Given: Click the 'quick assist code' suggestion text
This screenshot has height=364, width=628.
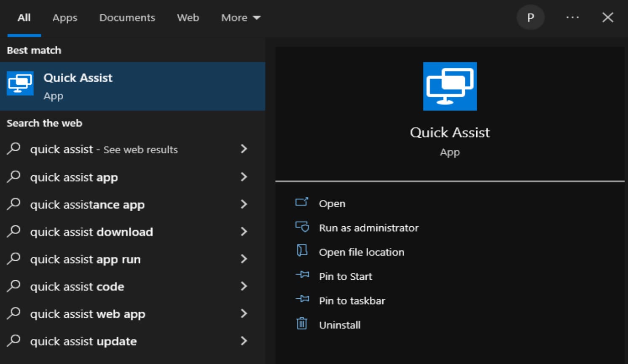Looking at the screenshot, I should 77,286.
